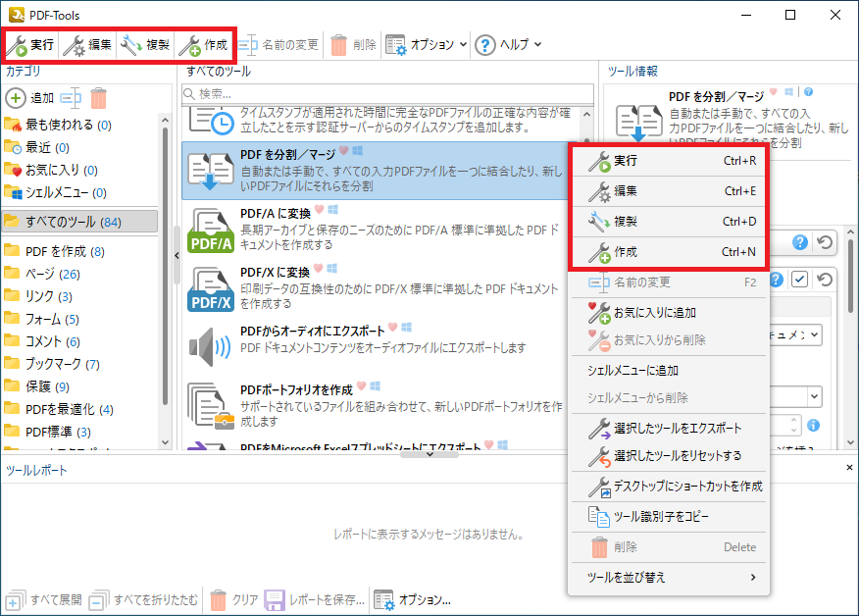Open the ヘルプ dropdown menu
Screen dimensions: 859x616
pos(508,45)
